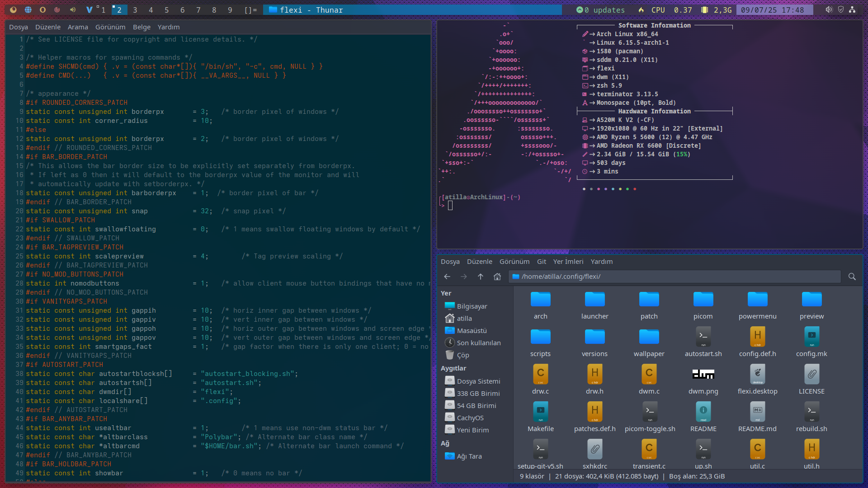Select the Makefile file
The image size is (868, 488).
[541, 418]
